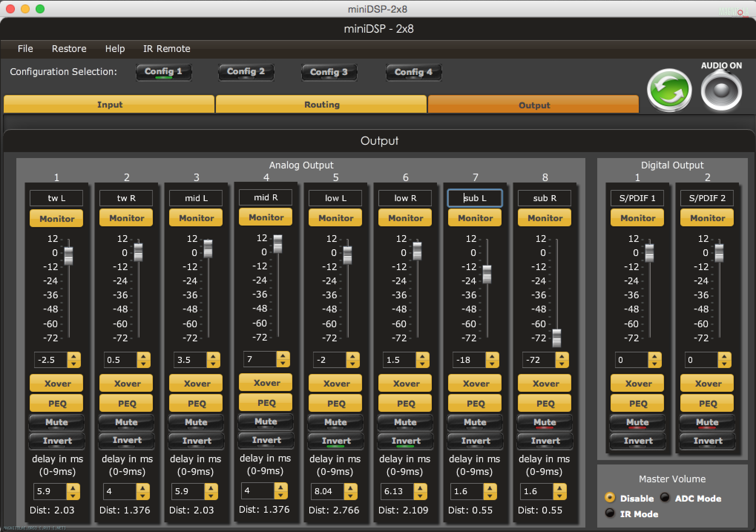Screen dimensions: 756x532
Task: Select the Output tab
Action: tap(533, 105)
